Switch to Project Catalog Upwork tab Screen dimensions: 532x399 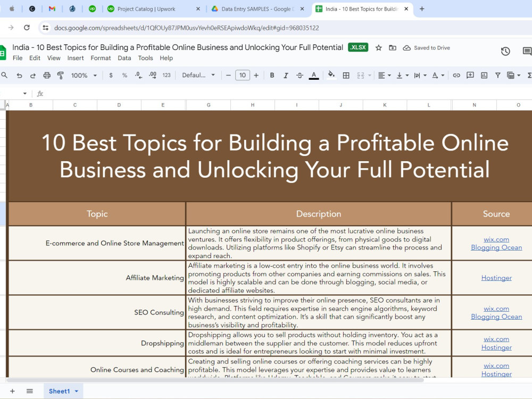tap(146, 9)
